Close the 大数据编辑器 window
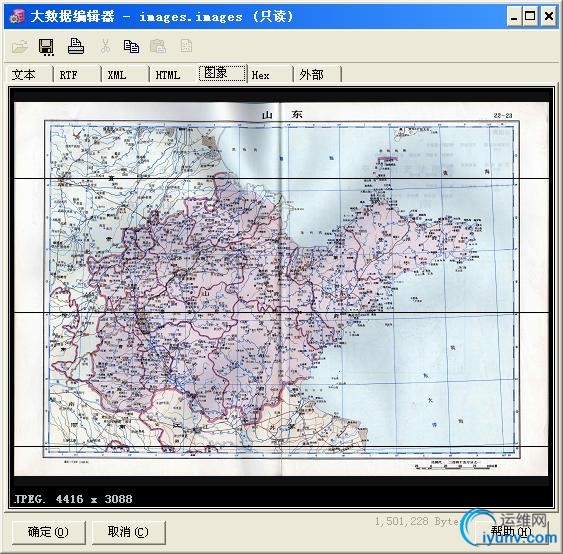 (549, 17)
